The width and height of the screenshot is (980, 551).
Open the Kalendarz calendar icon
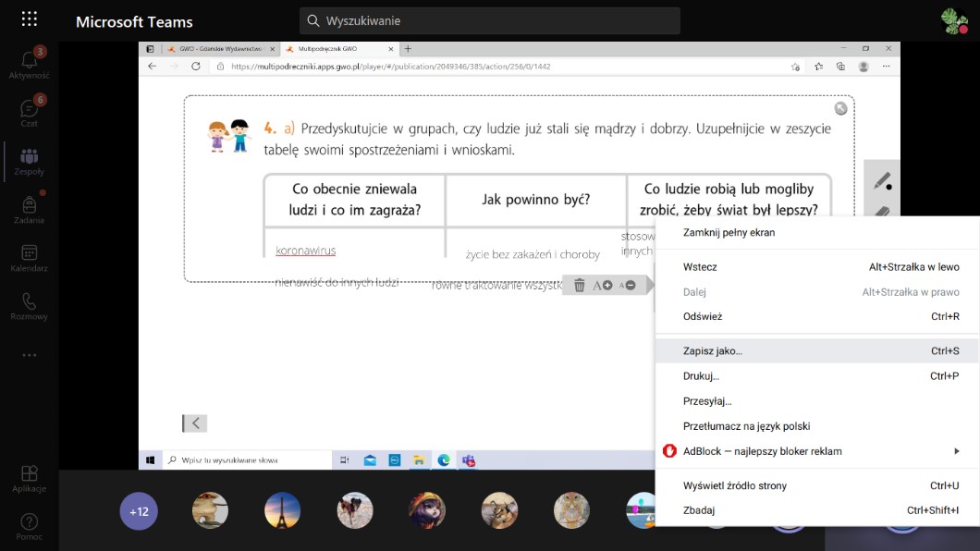(29, 257)
